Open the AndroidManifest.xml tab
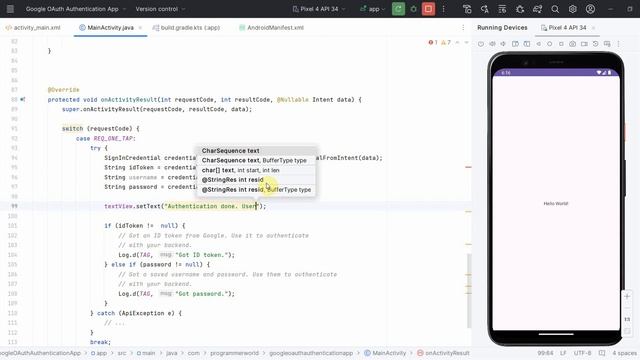 [271, 28]
